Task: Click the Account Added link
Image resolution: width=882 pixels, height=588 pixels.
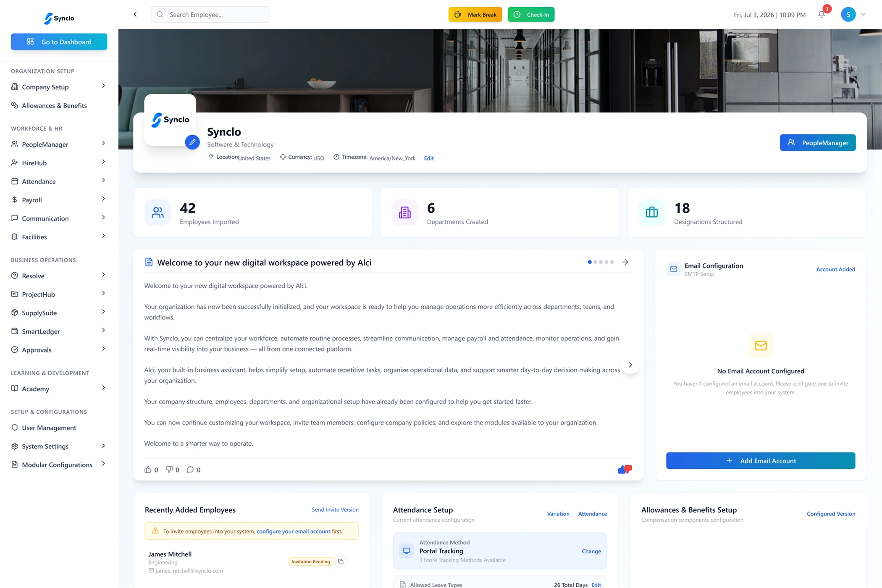Action: click(835, 269)
